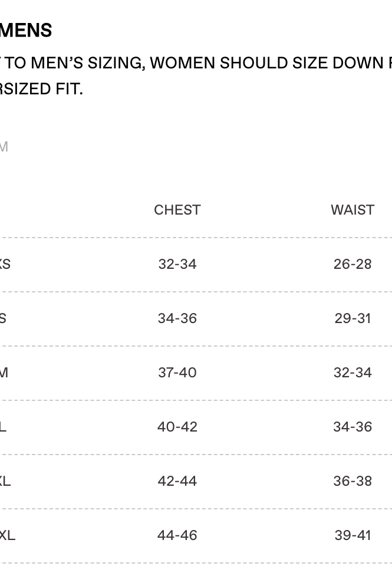Switch size units to the greyed CM option
Viewport: 392px width, 586px height.
tap(4, 147)
